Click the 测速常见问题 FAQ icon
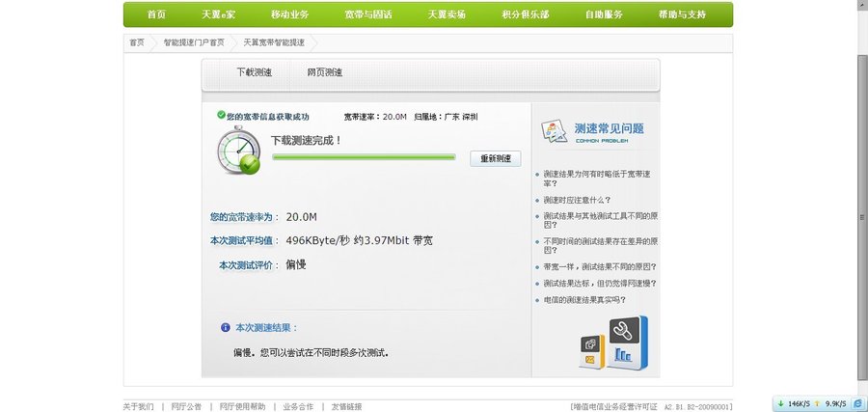Viewport: 868px width, 412px height. click(x=555, y=132)
